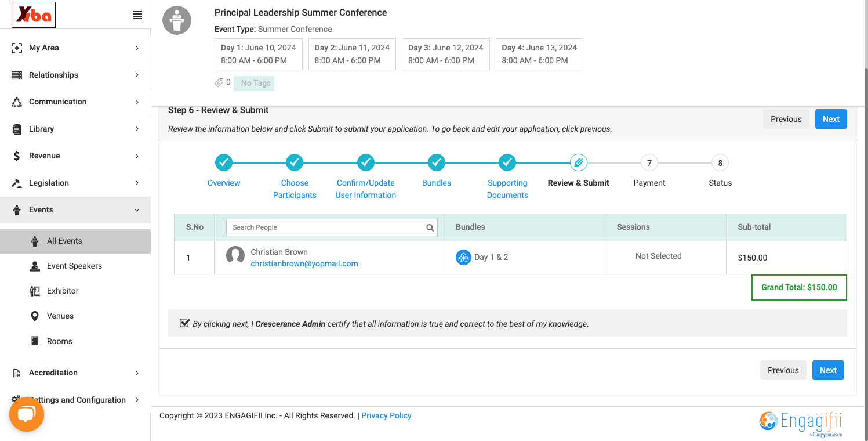Viewport: 868px width, 441px height.
Task: Click the My Area sidebar icon
Action: click(17, 48)
